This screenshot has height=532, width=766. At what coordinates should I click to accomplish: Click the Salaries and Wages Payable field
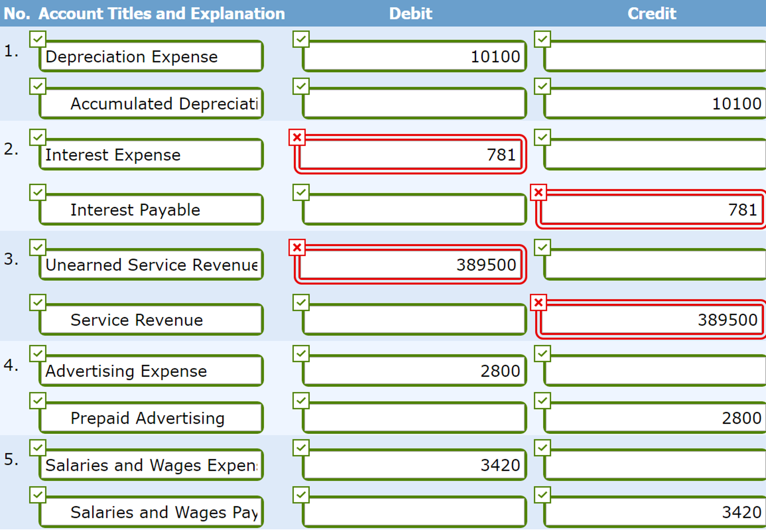(x=151, y=513)
